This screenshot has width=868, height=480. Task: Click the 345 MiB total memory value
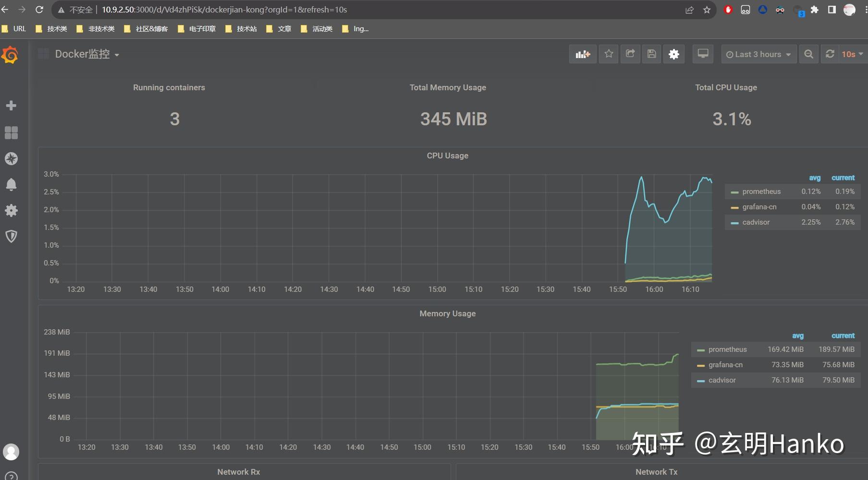coord(453,119)
